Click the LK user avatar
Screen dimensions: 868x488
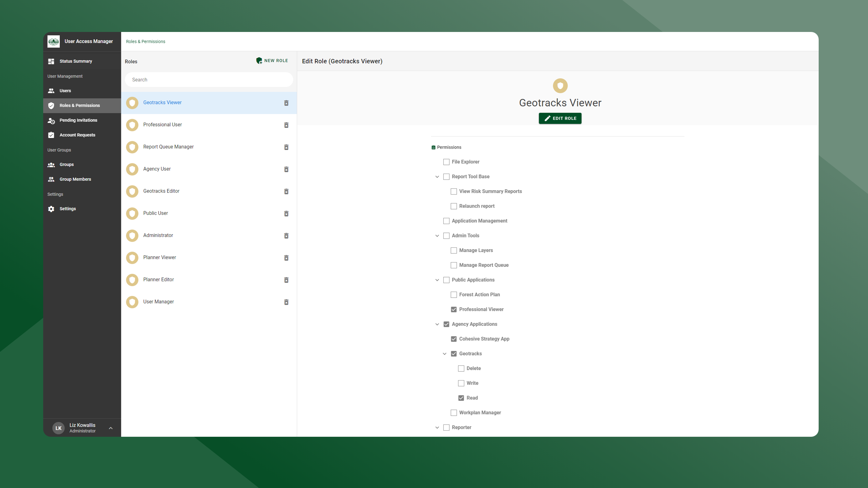coord(58,428)
